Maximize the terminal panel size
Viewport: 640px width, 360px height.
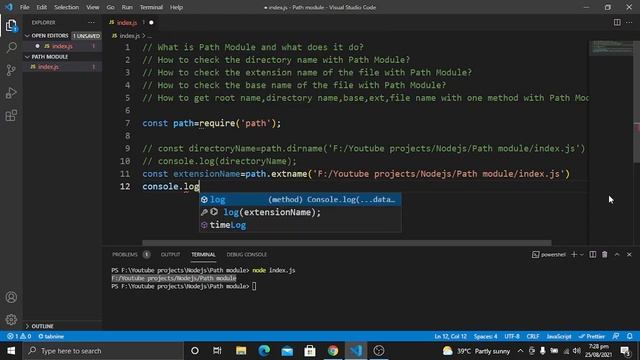617,254
